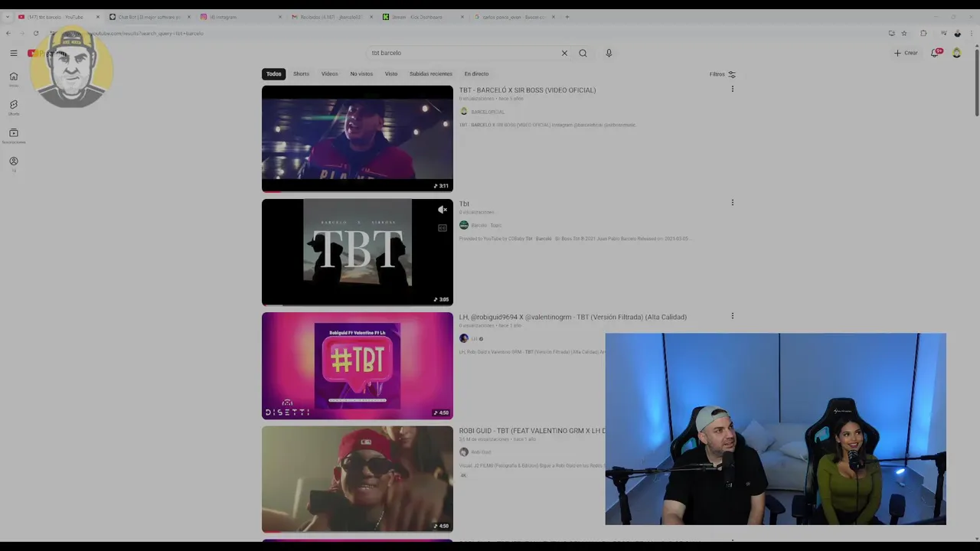Image resolution: width=980 pixels, height=551 pixels.
Task: Open the Tbt video title link
Action: click(464, 204)
